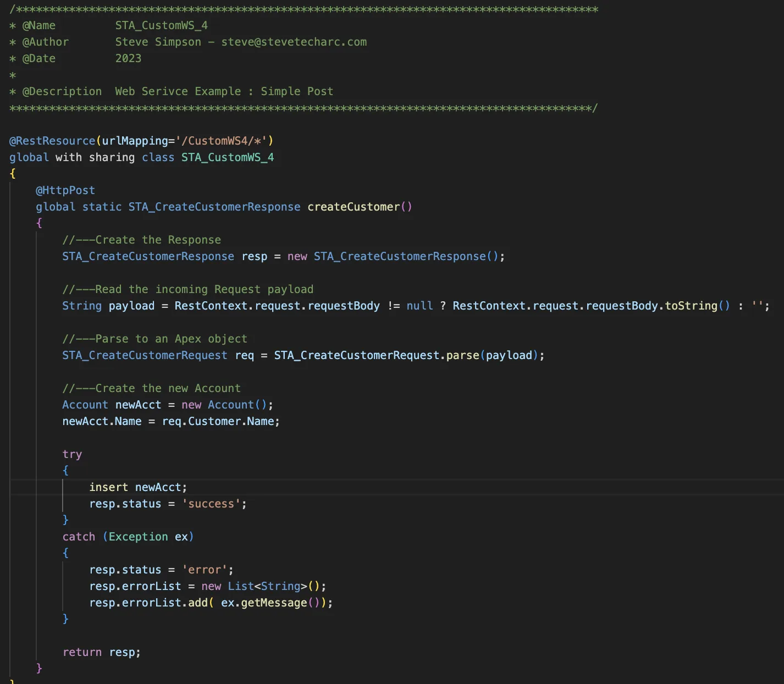Click the @HttpPost annotation
This screenshot has width=784, height=684.
point(65,190)
